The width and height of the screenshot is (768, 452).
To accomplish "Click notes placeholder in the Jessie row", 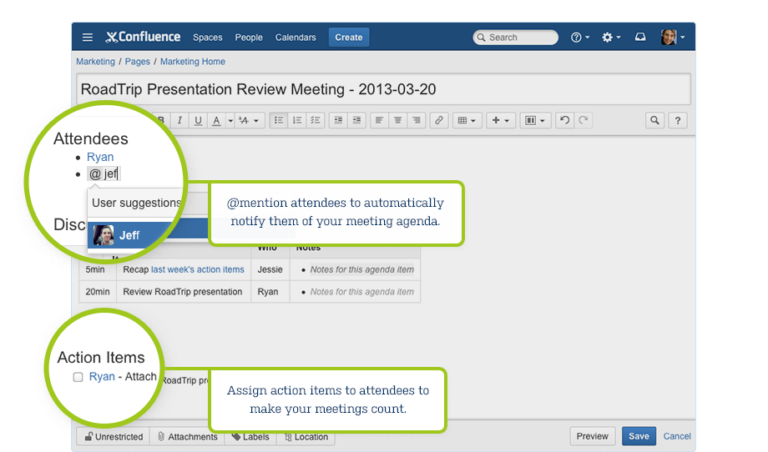I will click(362, 270).
